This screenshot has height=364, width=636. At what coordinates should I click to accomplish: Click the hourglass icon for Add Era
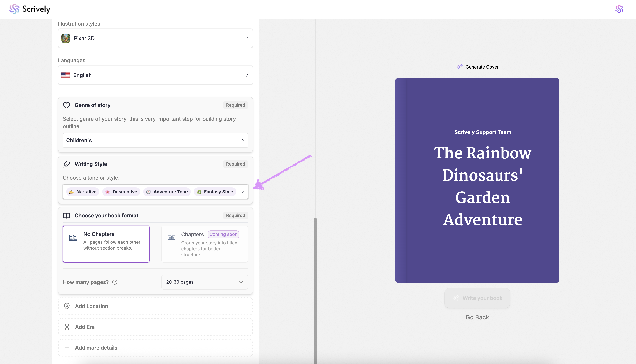(x=67, y=327)
